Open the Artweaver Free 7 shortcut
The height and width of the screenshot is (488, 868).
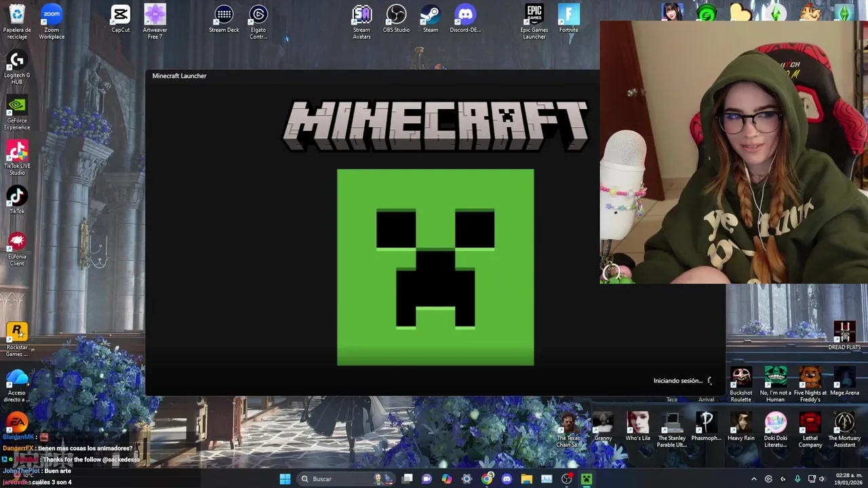point(155,21)
